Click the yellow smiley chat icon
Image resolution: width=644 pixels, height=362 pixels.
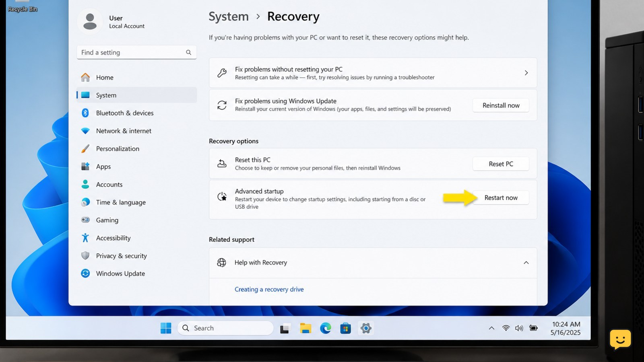coord(620,339)
